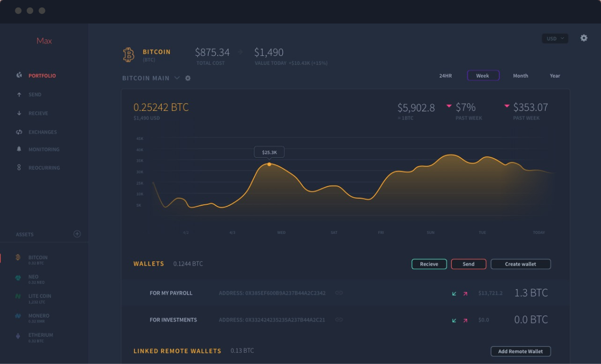Click the $353.07 past week value
The height and width of the screenshot is (364, 601).
tap(530, 107)
